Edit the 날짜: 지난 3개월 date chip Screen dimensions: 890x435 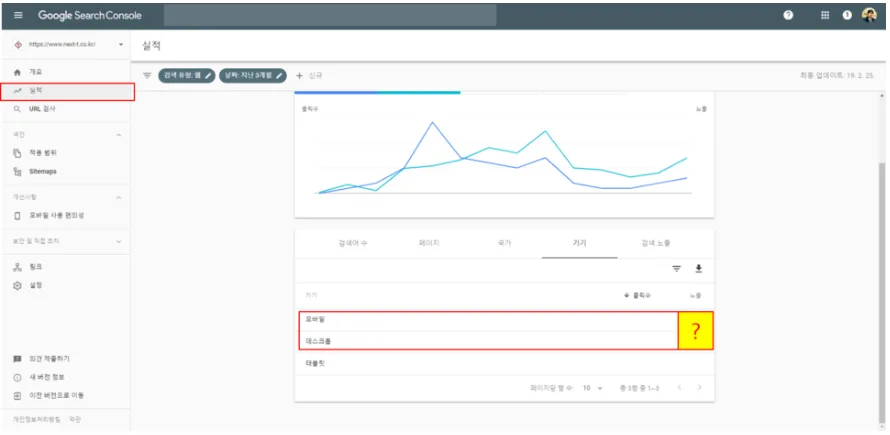pyautogui.click(x=254, y=75)
